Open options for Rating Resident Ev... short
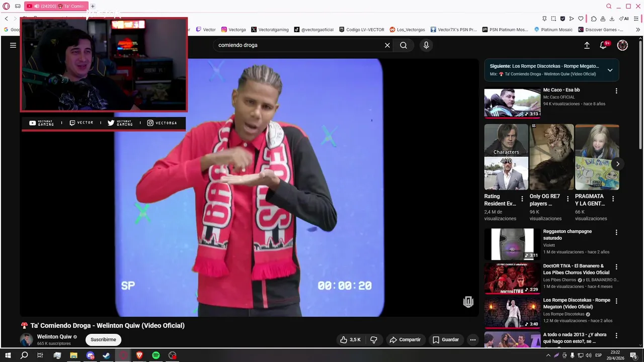This screenshot has height=362, width=644. [522, 199]
